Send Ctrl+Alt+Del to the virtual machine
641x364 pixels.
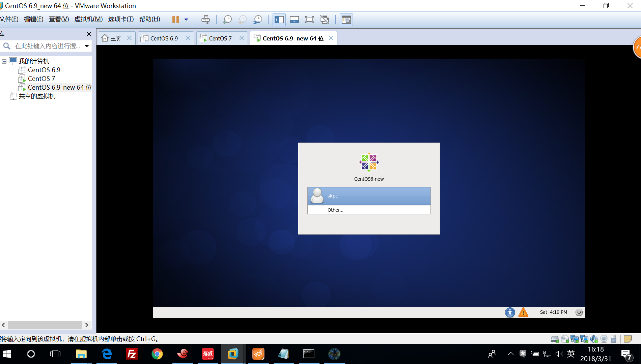coord(205,20)
